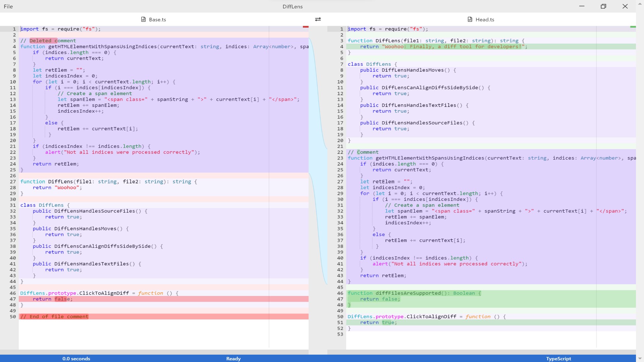Click the red deletion marker in left overview ruler
Viewport: 644px width, 362px height.
(306, 27)
